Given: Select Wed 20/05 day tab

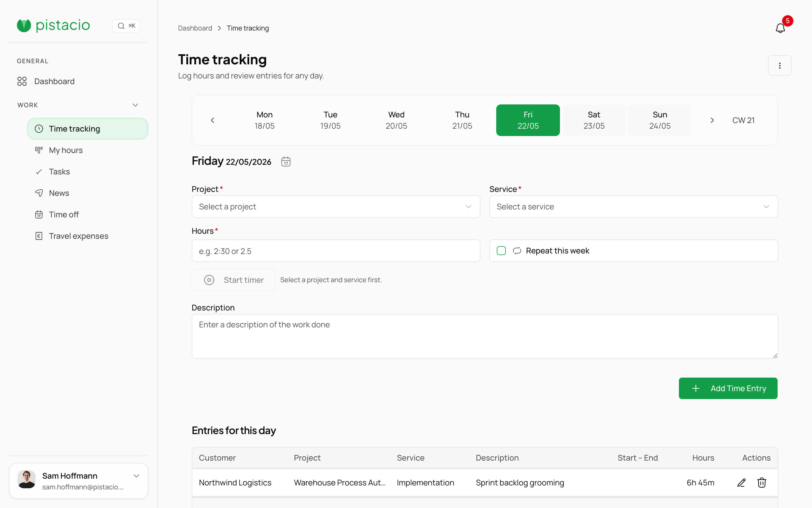Looking at the screenshot, I should point(396,120).
